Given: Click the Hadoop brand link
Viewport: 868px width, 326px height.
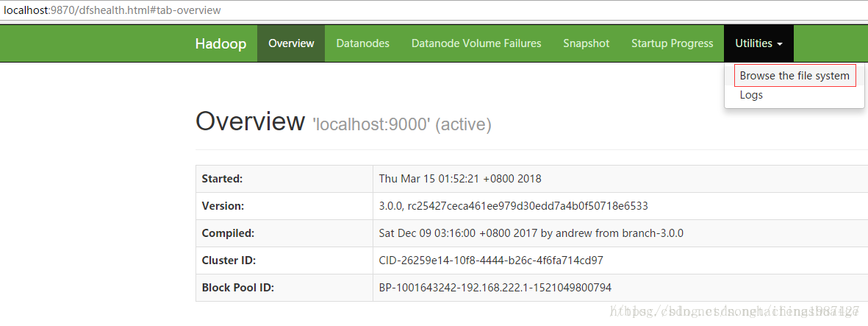Looking at the screenshot, I should [221, 44].
